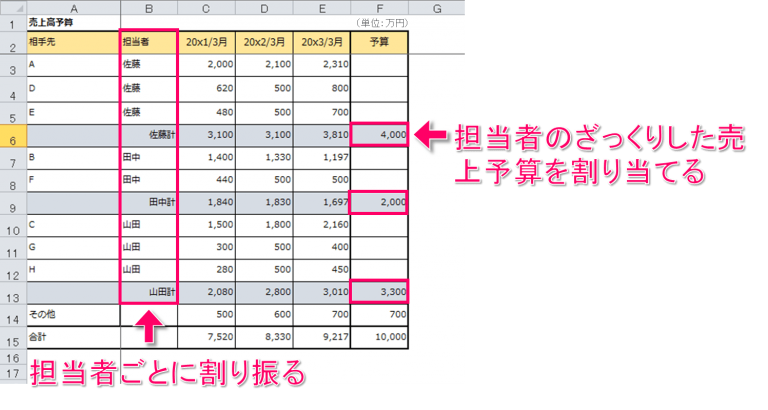Viewport: 768px width, 410px height.
Task: Click the 相手先 header cell
Action: tap(72, 42)
